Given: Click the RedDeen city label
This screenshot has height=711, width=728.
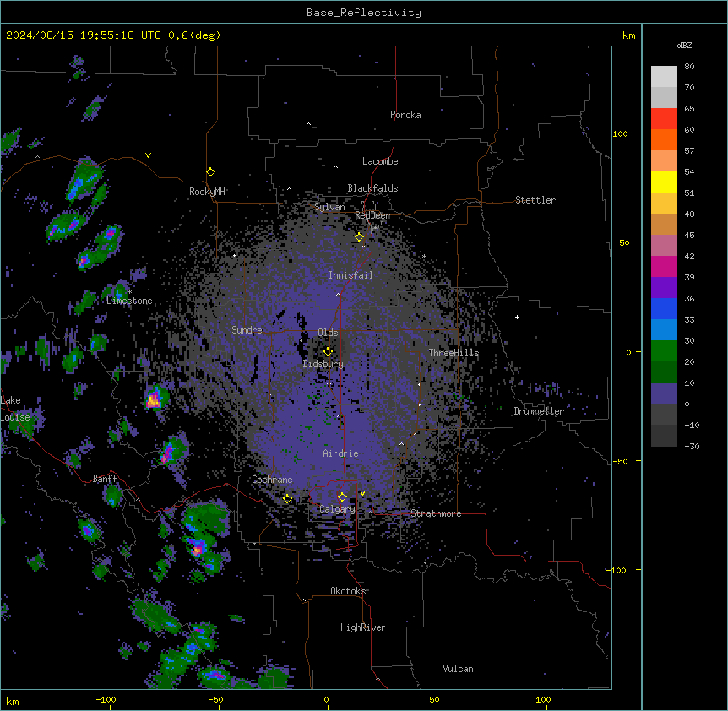Looking at the screenshot, I should (x=372, y=215).
